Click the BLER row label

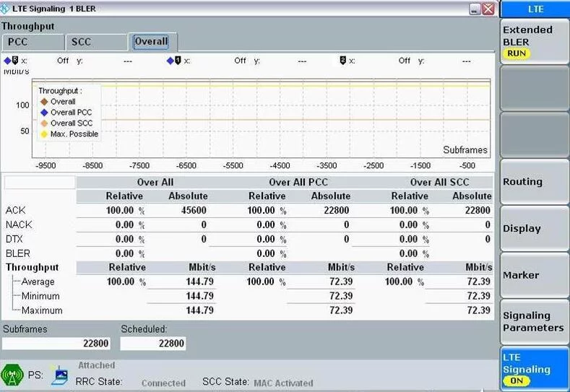click(18, 253)
